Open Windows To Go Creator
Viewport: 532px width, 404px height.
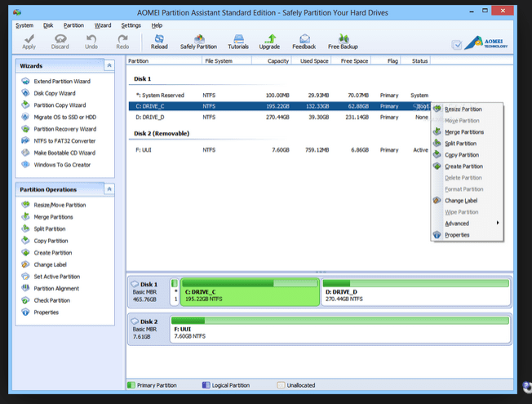(x=56, y=164)
